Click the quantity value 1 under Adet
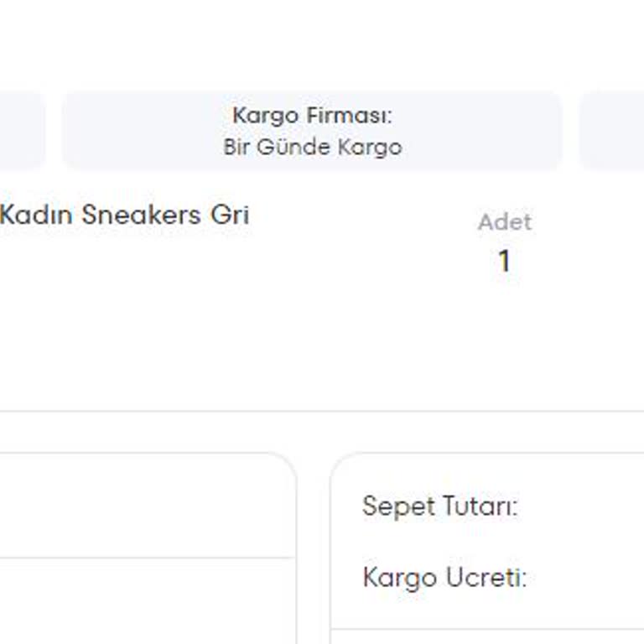Viewport: 644px width, 644px height. [505, 262]
